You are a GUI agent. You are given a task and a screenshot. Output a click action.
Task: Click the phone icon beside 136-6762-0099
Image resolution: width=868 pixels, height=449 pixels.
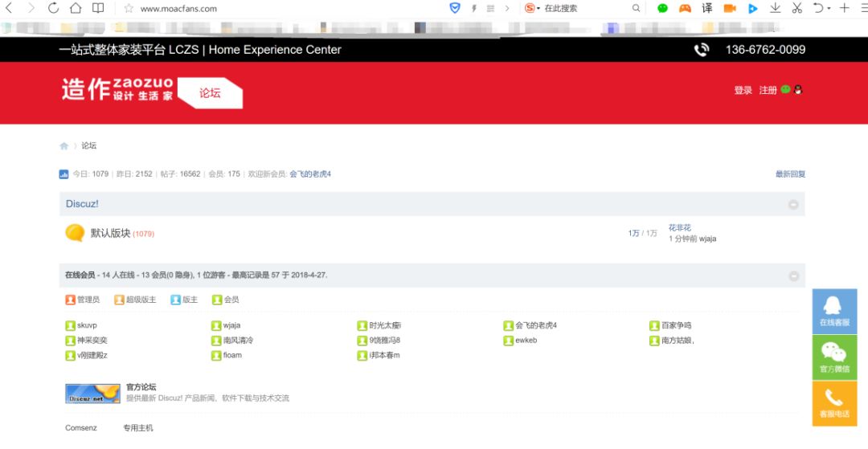coord(702,50)
